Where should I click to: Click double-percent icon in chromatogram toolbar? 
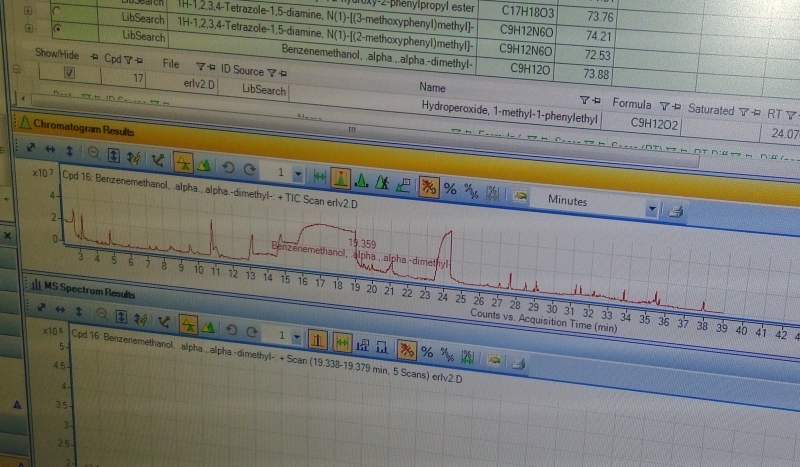coord(470,191)
